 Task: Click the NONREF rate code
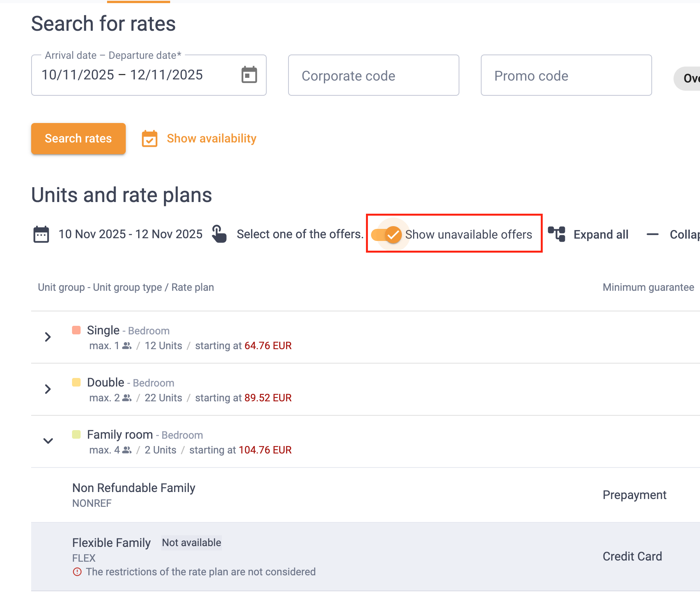[x=92, y=503]
